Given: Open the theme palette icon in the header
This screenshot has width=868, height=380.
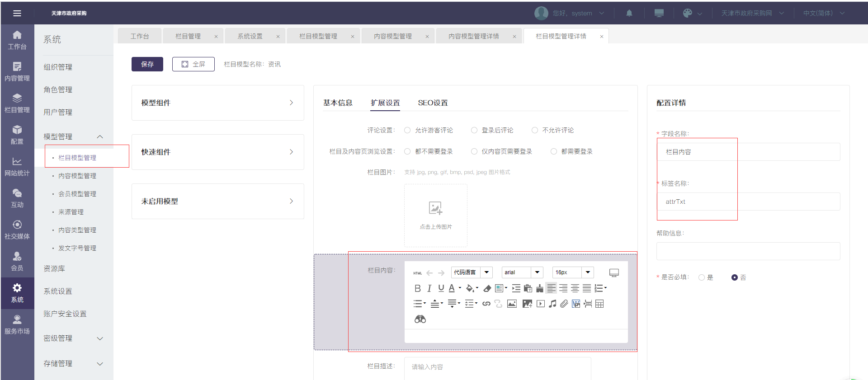Looking at the screenshot, I should point(688,13).
